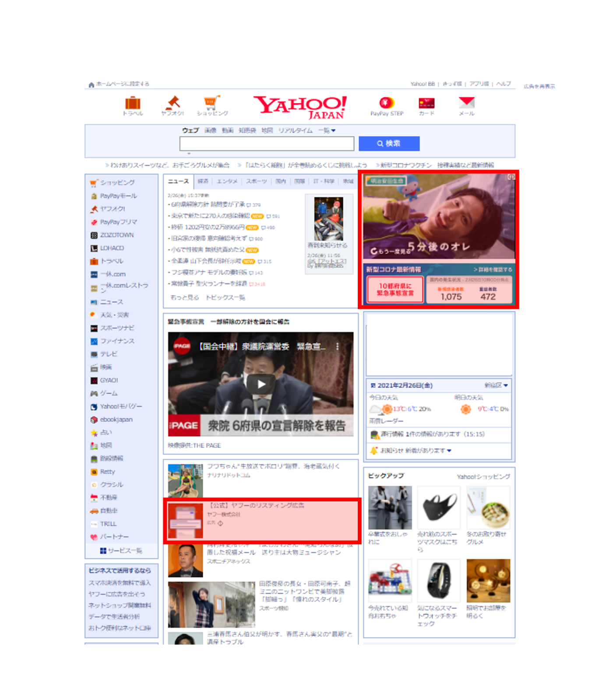Screen dimensions: 606x700
Task: Open ZOZOTOWN in the sidebar
Action: (x=116, y=235)
